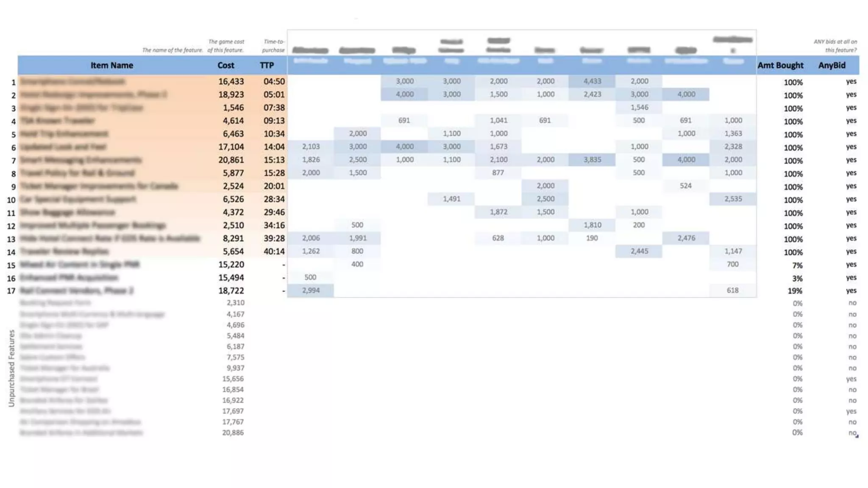The image size is (868, 488).
Task: Click the bid cell containing 2,535
Action: tap(733, 199)
